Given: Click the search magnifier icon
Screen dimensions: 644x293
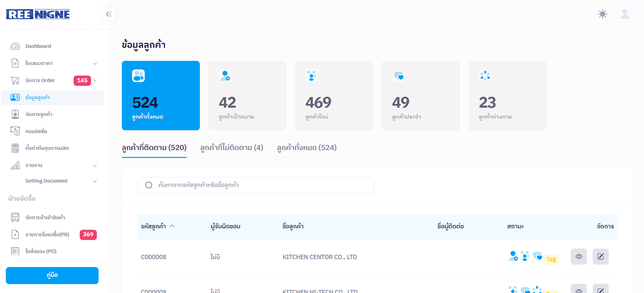Looking at the screenshot, I should click(149, 185).
